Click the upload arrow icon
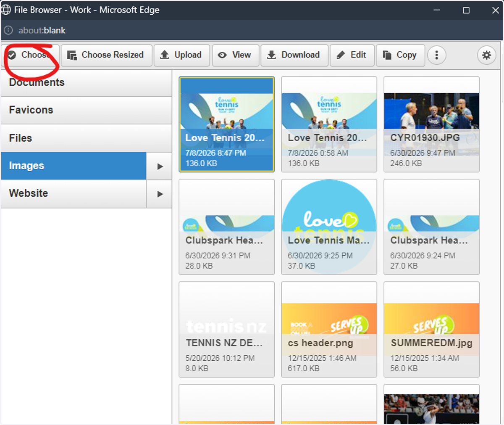 165,55
